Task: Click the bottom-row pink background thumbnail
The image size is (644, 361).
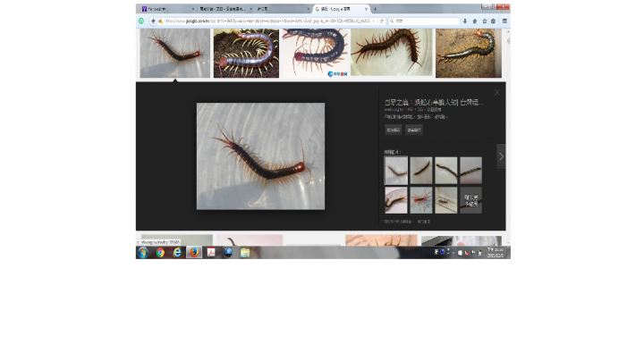Action: coord(250,240)
